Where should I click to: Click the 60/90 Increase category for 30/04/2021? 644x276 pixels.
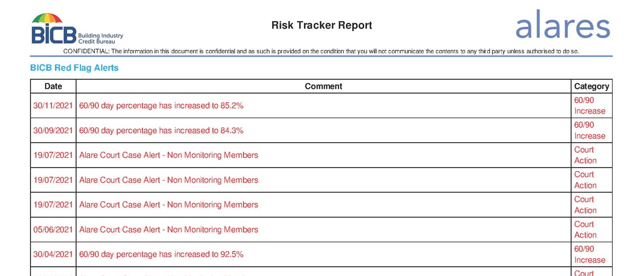(x=589, y=255)
